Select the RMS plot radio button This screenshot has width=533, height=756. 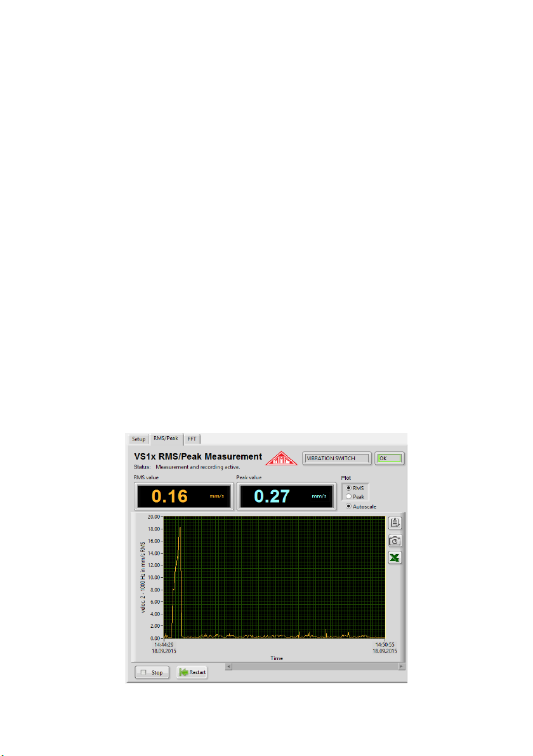pos(348,488)
